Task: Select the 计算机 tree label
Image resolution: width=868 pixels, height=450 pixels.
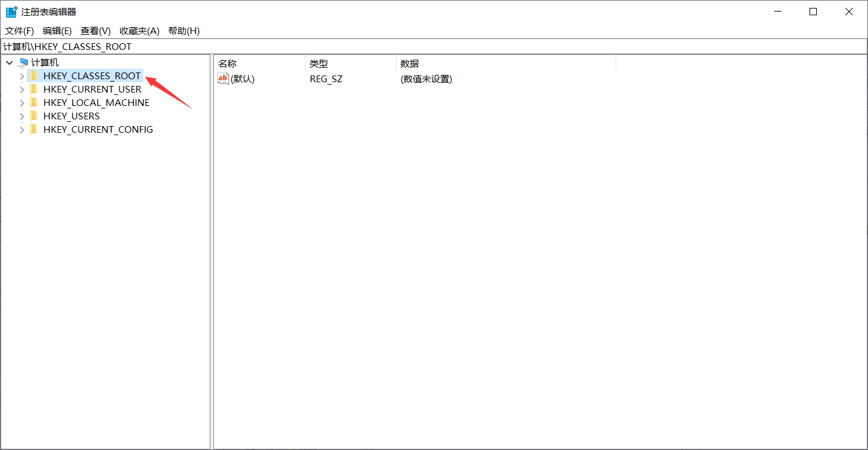Action: [45, 62]
